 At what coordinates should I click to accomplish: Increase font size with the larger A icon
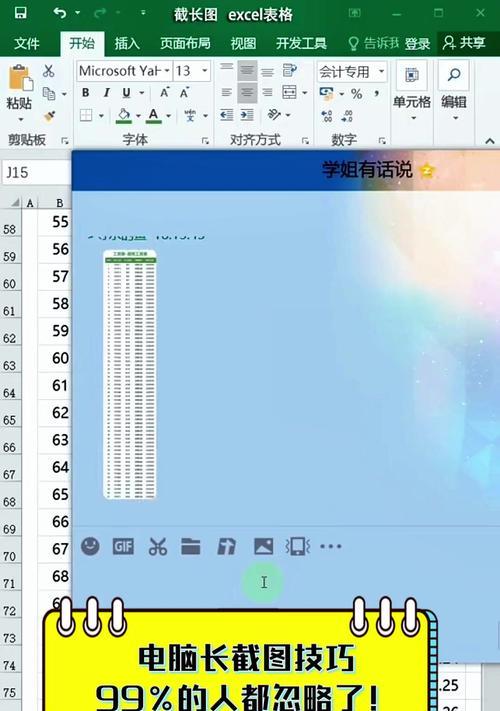pyautogui.click(x=165, y=93)
